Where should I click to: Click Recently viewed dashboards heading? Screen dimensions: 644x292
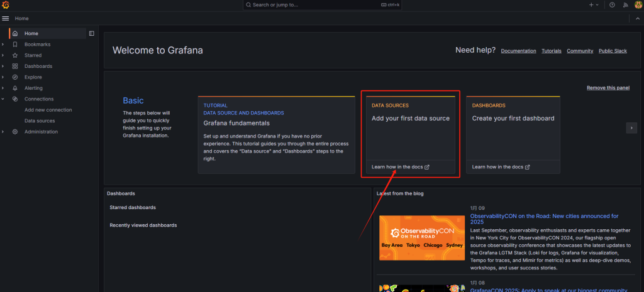click(143, 225)
